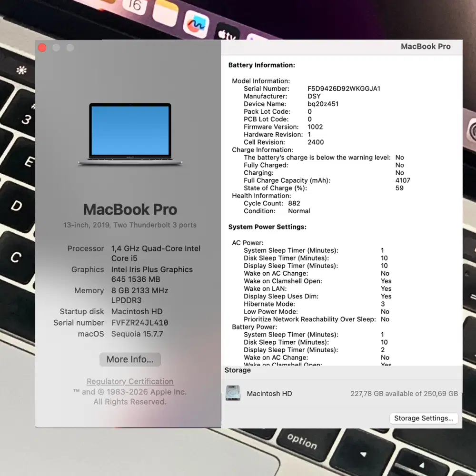Click the battery condition value Normal
The height and width of the screenshot is (476, 476).
[299, 211]
